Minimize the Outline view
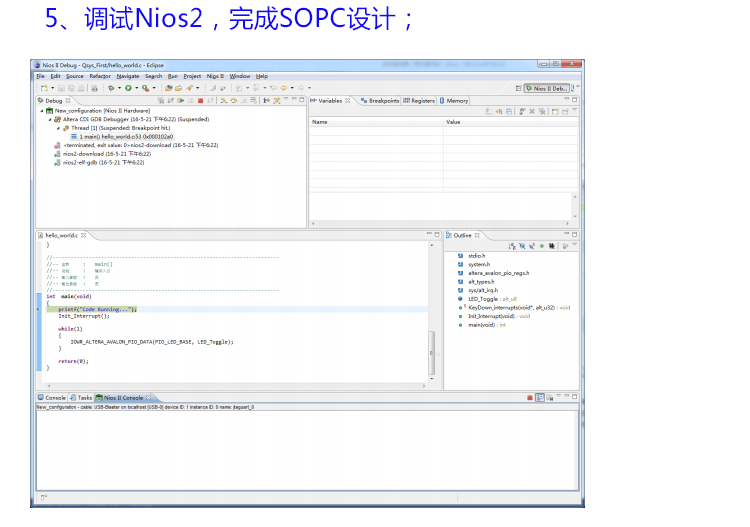Image resolution: width=750 pixels, height=527 pixels. coord(567,234)
